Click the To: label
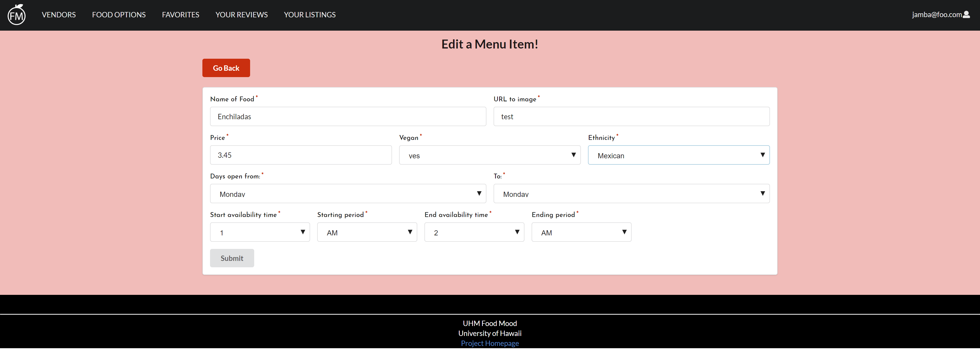 point(498,176)
